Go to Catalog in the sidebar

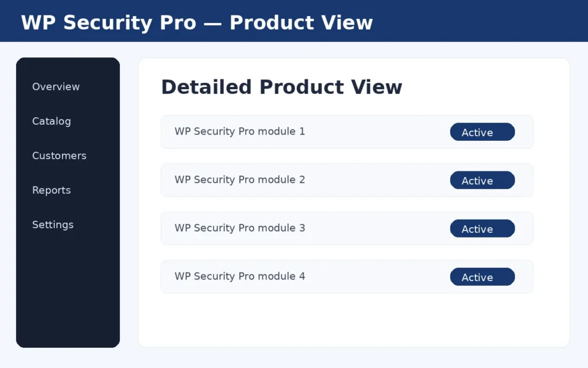tap(51, 121)
